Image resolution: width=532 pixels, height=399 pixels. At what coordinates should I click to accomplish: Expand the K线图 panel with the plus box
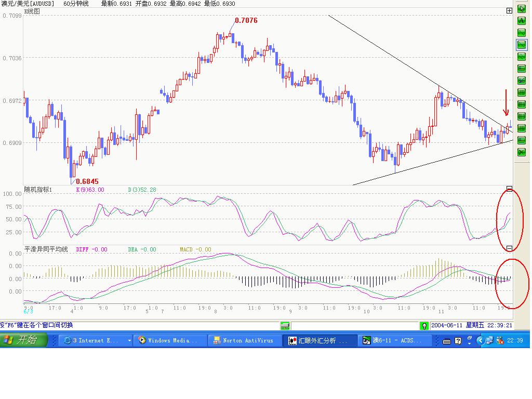pyautogui.click(x=509, y=11)
